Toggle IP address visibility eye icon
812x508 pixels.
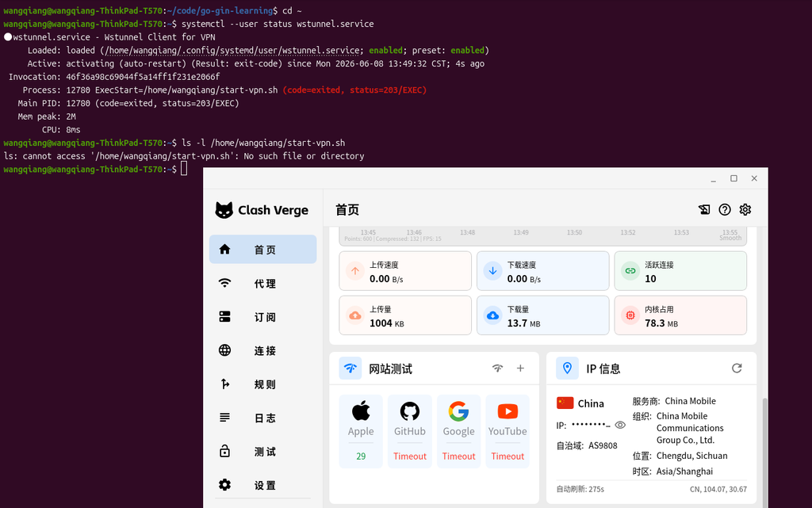point(620,426)
